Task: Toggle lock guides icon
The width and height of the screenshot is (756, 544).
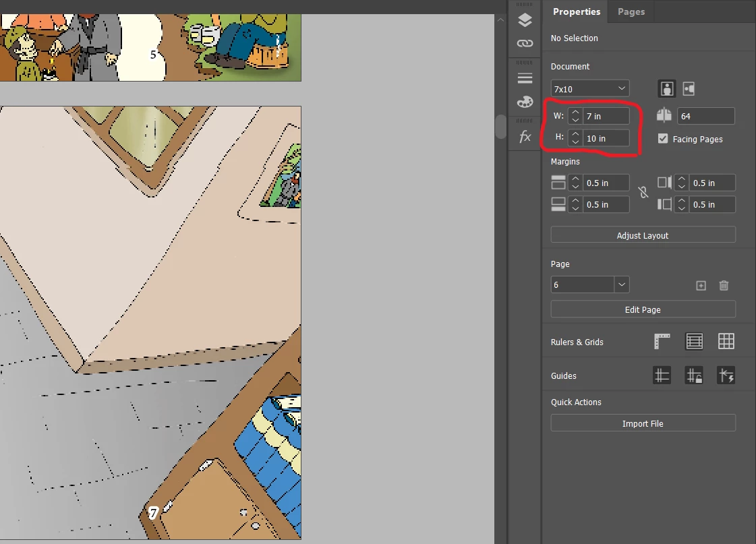Action: pos(694,375)
